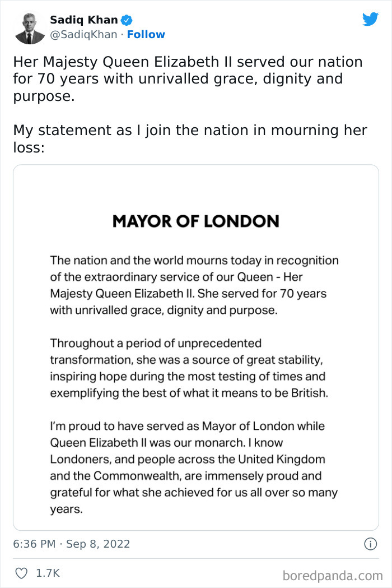This screenshot has height=588, width=392.
Task: Click the MAYOR OF LONDON heading
Action: pos(196,221)
